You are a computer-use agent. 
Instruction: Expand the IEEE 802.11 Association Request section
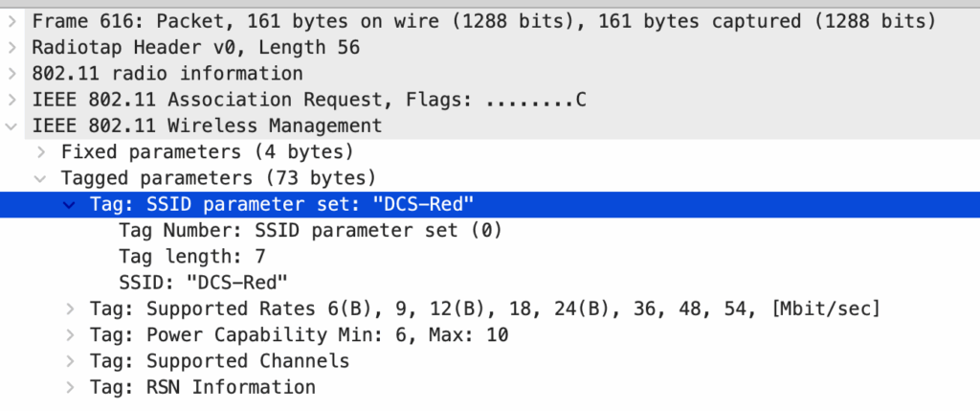click(x=11, y=99)
